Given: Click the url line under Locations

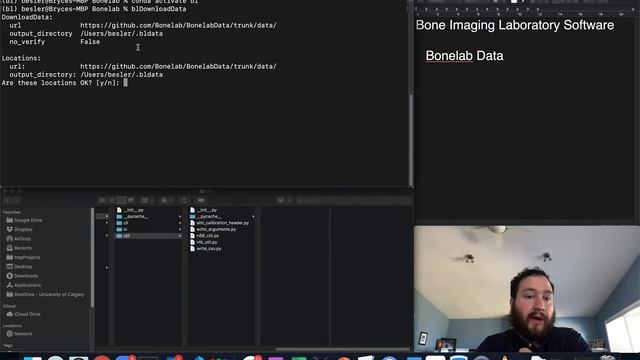Looking at the screenshot, I should [143, 67].
